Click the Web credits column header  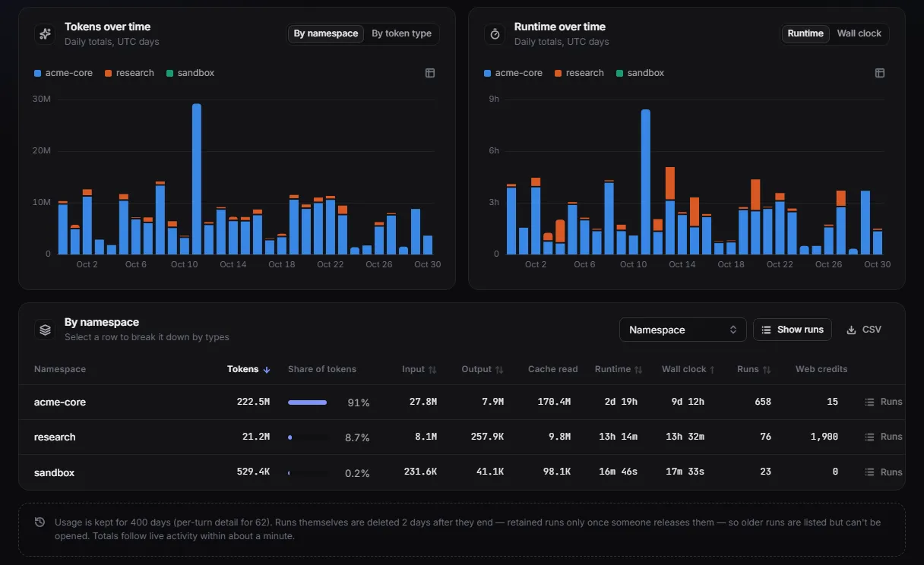[x=821, y=370]
